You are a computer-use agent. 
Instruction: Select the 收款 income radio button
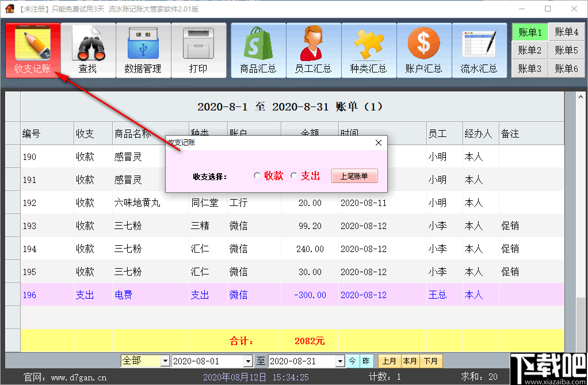(x=257, y=176)
